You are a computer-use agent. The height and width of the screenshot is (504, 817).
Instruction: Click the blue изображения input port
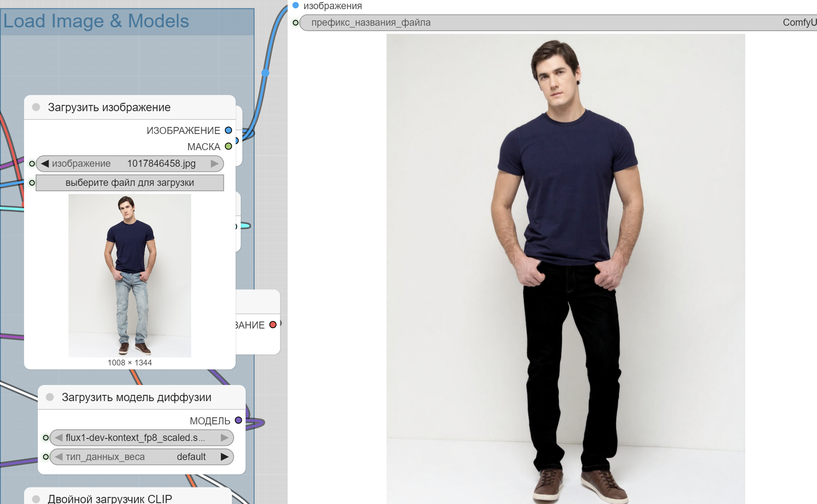point(296,6)
